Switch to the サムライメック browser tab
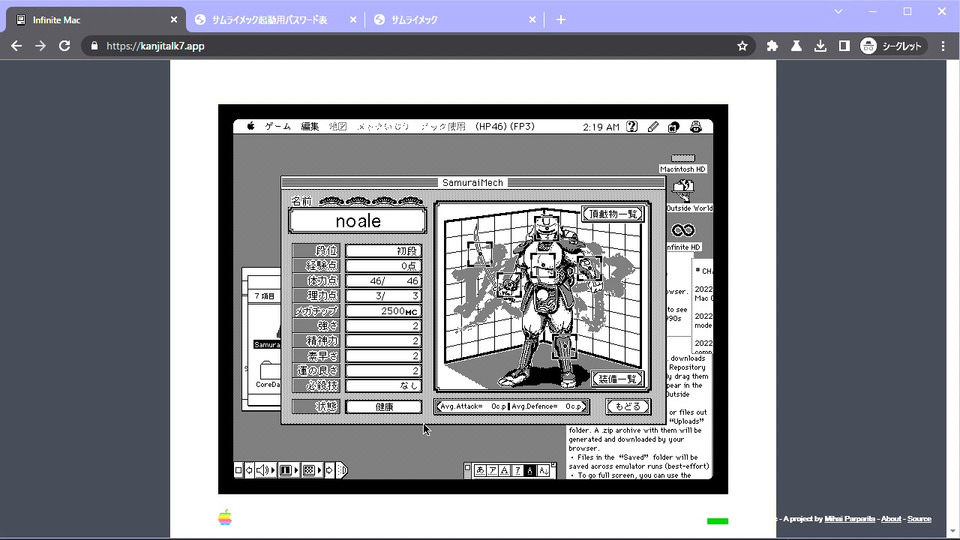 (415, 20)
